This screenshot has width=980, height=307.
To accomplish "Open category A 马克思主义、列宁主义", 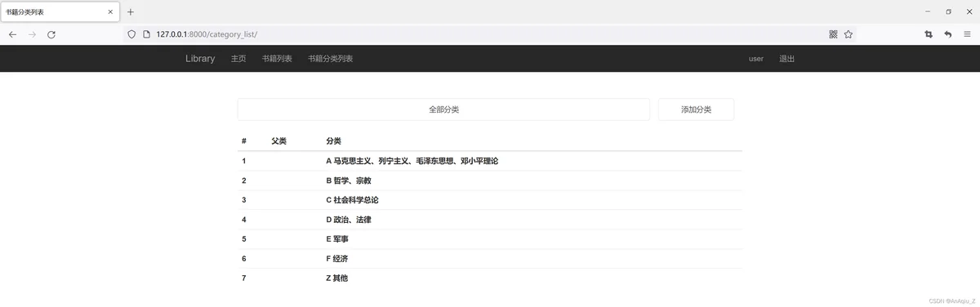I will 412,161.
